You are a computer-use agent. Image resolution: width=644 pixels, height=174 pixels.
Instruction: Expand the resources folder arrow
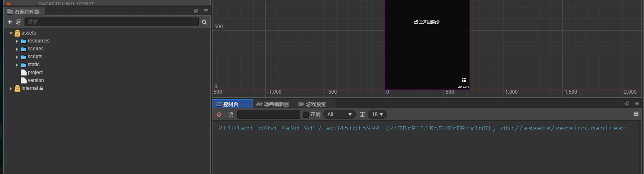click(17, 41)
